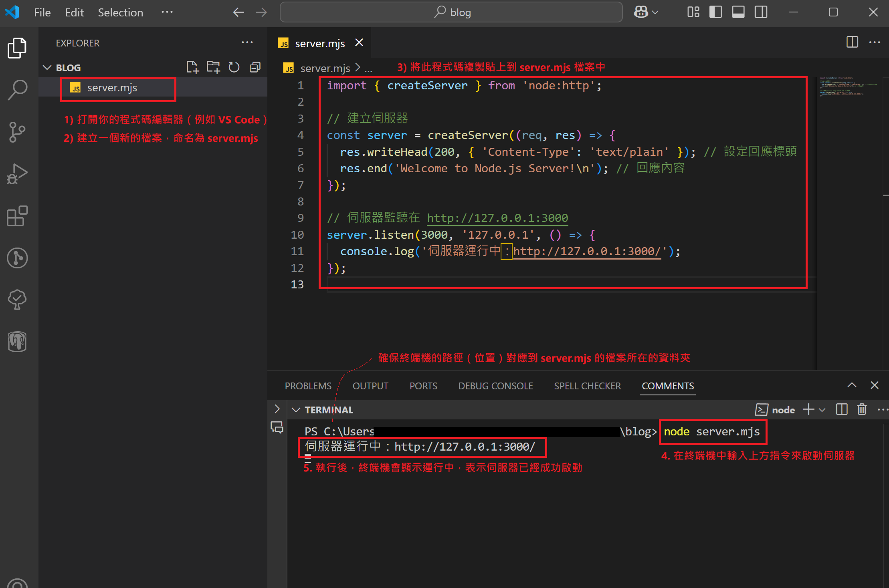Viewport: 889px width, 588px height.
Task: Open the Selection menu
Action: [120, 12]
